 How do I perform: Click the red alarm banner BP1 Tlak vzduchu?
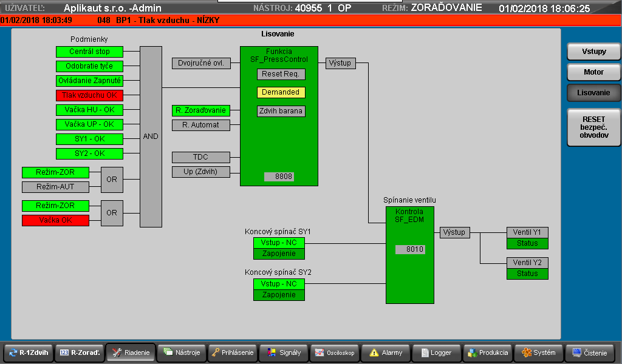[x=311, y=20]
